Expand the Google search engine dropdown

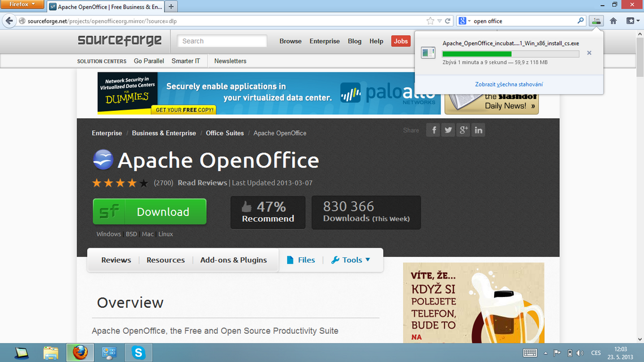(464, 21)
